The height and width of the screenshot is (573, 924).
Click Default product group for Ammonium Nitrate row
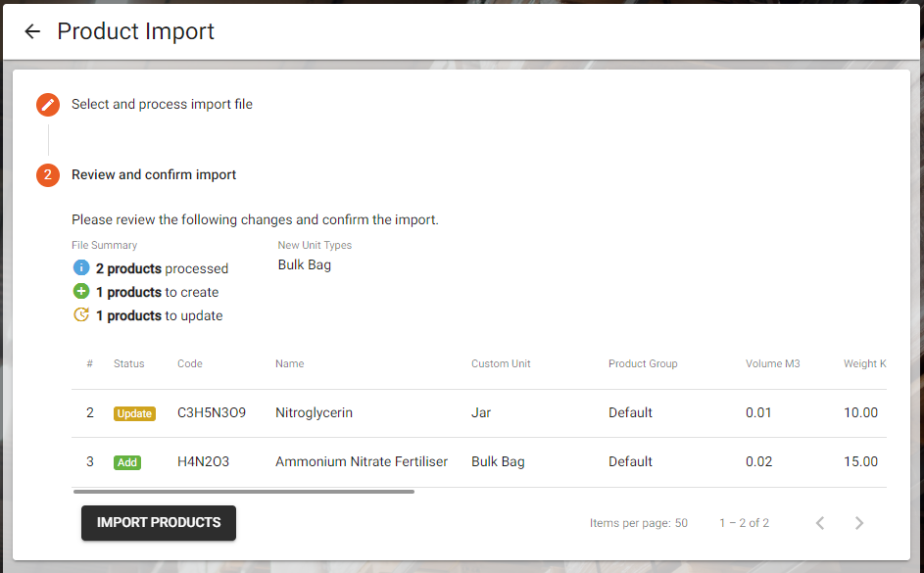(x=630, y=461)
